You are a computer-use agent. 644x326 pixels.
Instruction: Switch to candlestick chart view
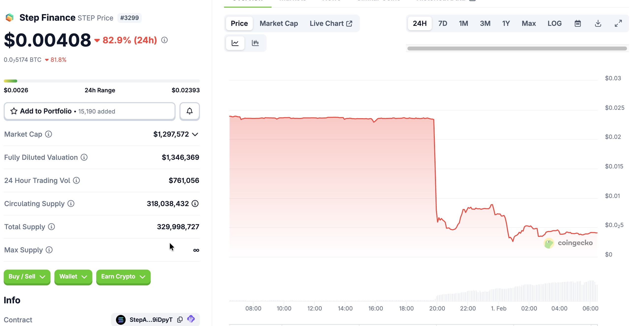255,43
